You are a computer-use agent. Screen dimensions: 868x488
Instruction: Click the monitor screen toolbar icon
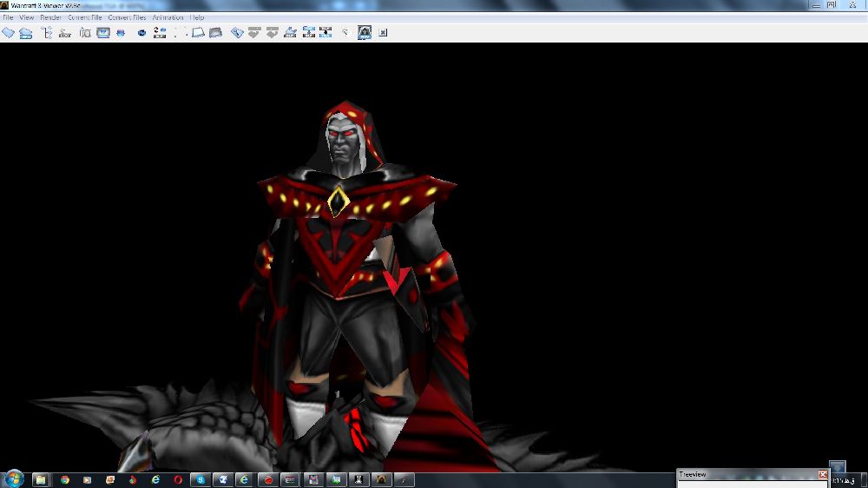103,33
